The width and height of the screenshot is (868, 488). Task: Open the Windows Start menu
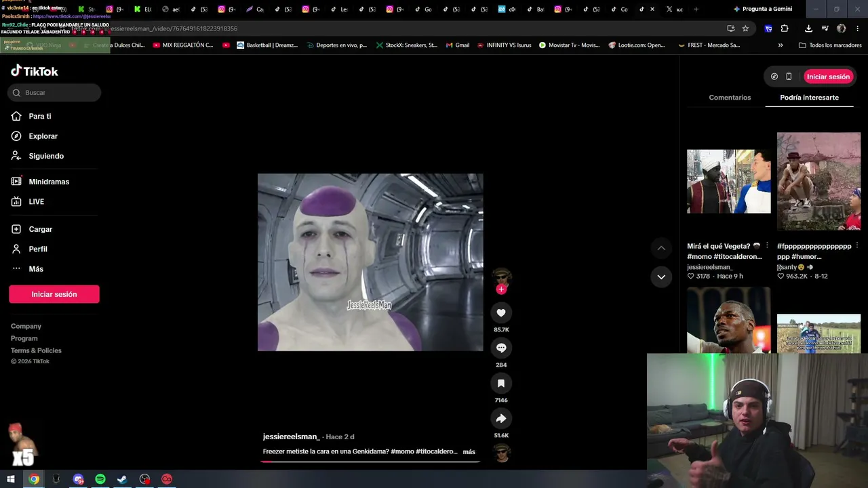click(11, 479)
